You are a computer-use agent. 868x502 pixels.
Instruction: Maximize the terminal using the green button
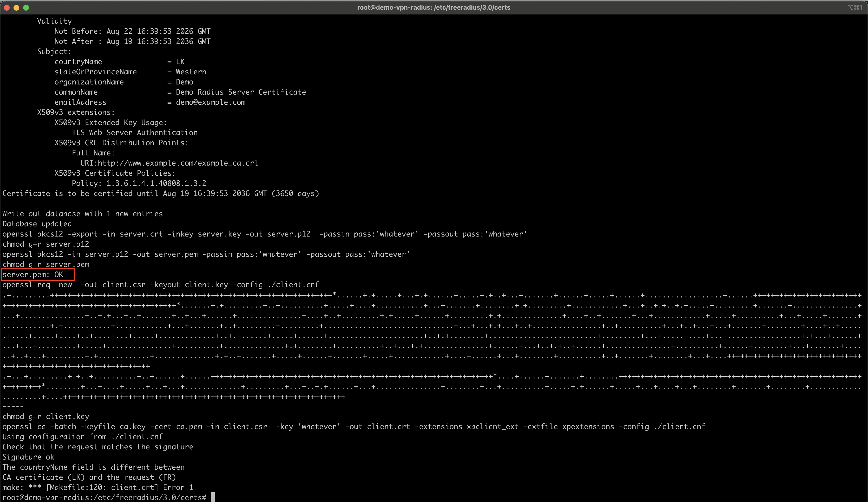tap(26, 7)
